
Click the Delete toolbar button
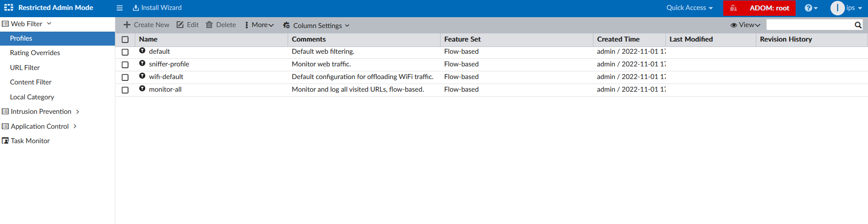(x=221, y=25)
